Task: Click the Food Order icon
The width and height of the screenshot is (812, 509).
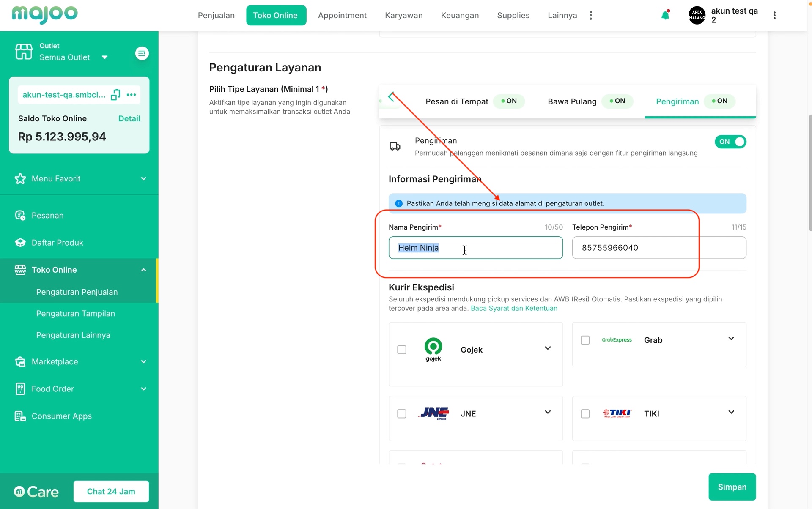Action: [x=20, y=389]
